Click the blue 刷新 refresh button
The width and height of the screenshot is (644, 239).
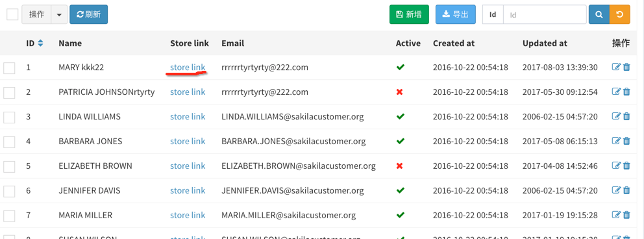pyautogui.click(x=89, y=14)
